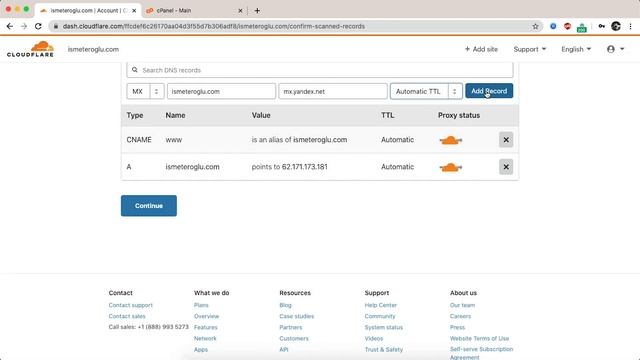Close the ismeteroglu.com Cloudflare tab

click(x=134, y=11)
